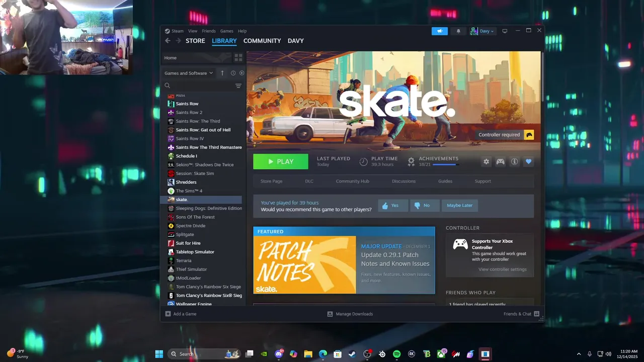
Task: Open the DLC link
Action: (x=309, y=181)
